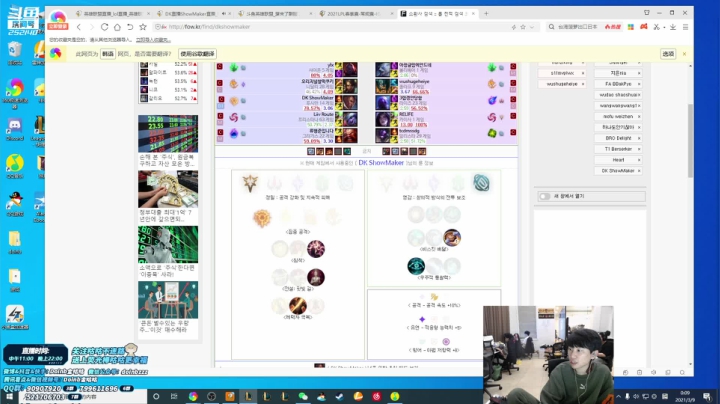This screenshot has width=720, height=404.
Task: Click selected Inspiration secondary path icon
Action: click(x=481, y=183)
